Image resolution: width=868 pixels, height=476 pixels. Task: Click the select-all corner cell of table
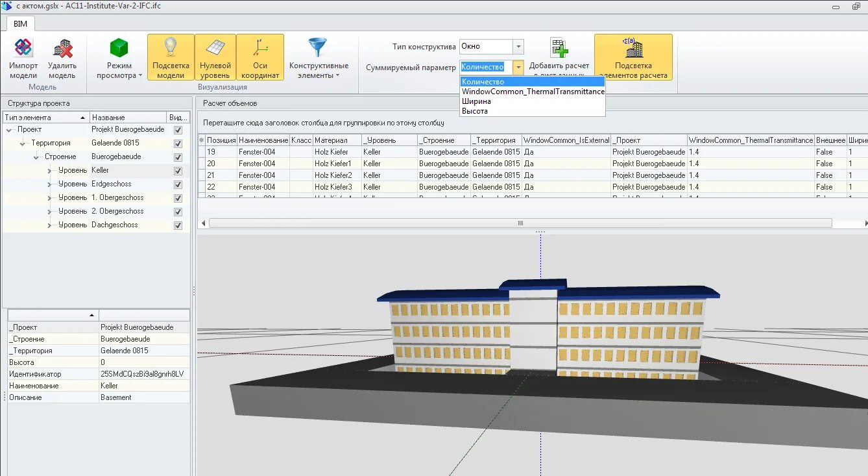pos(201,140)
